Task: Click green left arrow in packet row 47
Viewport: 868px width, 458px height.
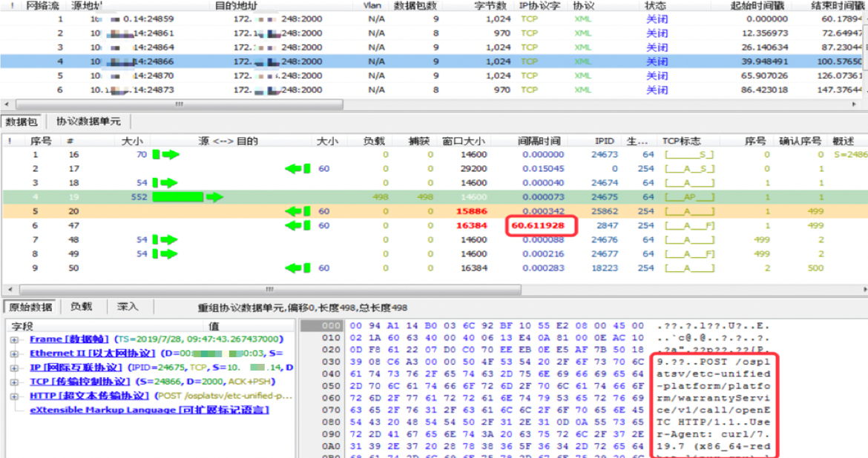Action: [x=297, y=225]
